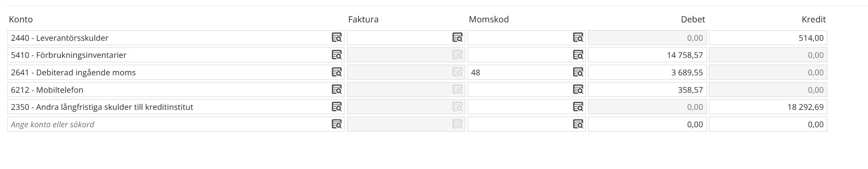Open VAT code lookup for 2350 row

click(577, 107)
